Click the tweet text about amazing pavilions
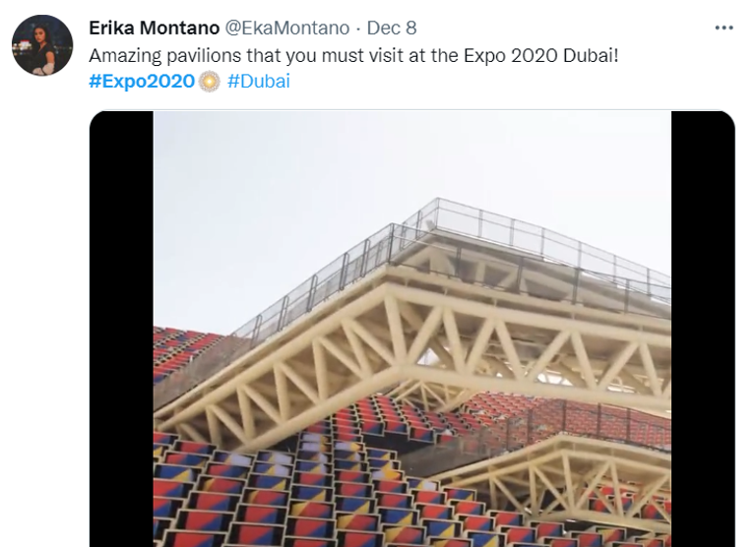 (x=352, y=54)
